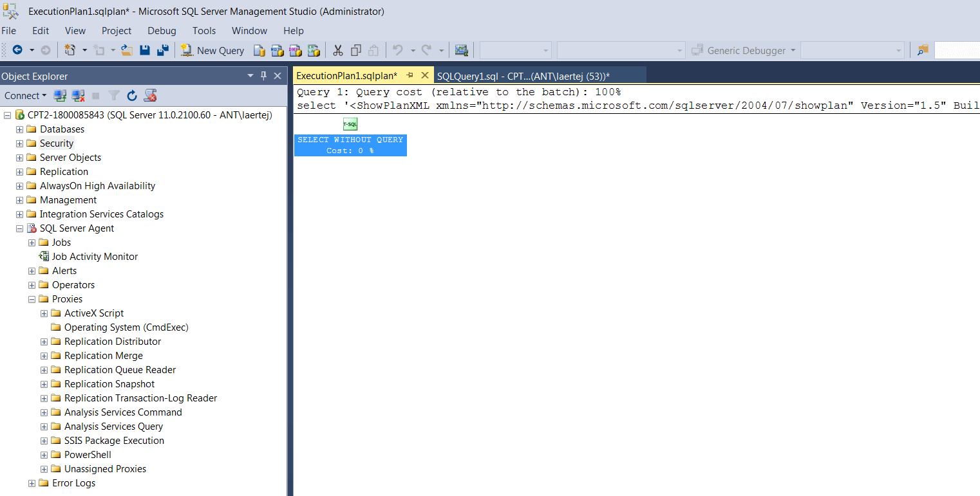
Task: Click the New Query button
Action: click(x=212, y=50)
